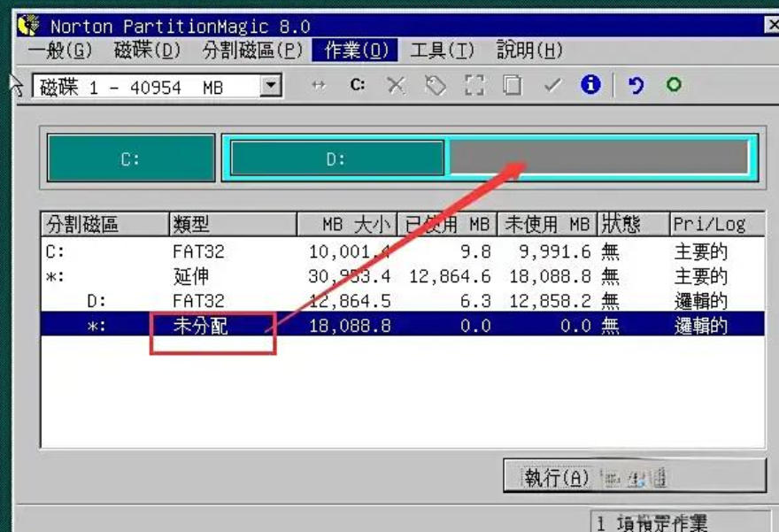
Task: Click the C: create partition toolbar icon
Action: coord(358,86)
